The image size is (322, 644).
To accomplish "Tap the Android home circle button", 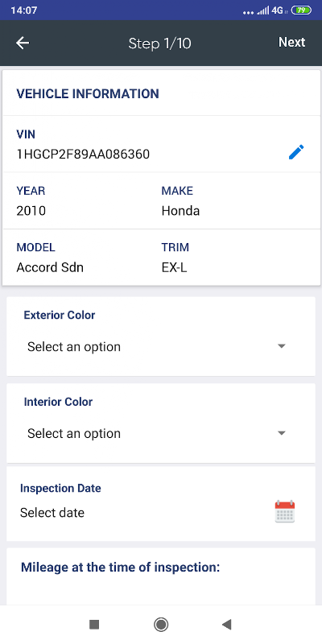I will coord(160,625).
